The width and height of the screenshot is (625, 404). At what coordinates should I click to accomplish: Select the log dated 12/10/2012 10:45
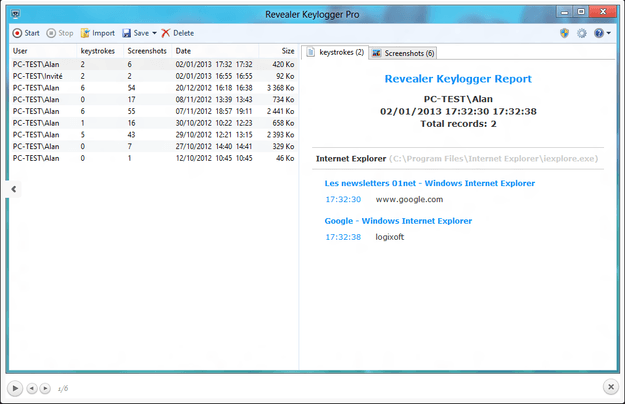[153, 158]
